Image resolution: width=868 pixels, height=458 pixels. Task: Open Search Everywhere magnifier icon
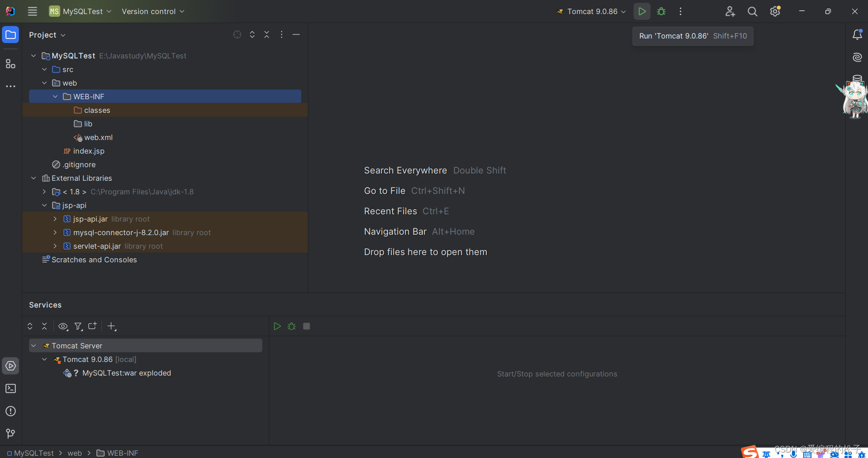coord(752,11)
